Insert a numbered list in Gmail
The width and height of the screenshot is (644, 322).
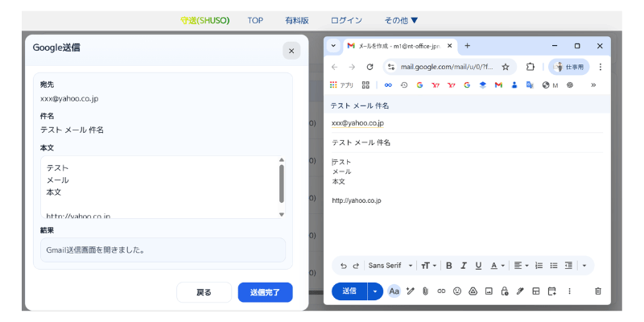539,266
